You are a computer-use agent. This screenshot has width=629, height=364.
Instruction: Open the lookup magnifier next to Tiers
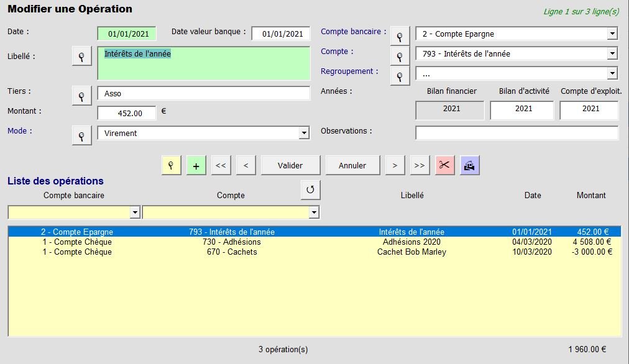tap(81, 96)
